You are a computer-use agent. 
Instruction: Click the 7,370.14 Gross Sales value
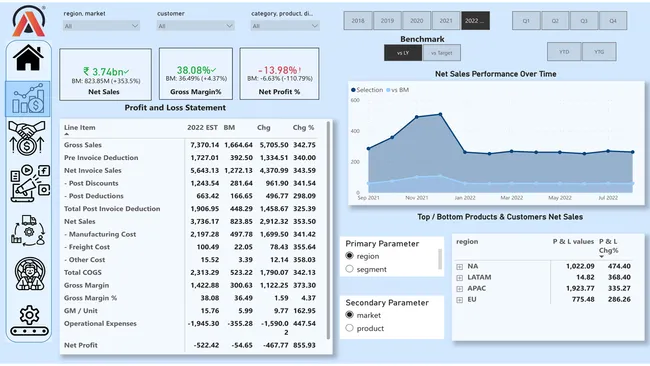204,145
